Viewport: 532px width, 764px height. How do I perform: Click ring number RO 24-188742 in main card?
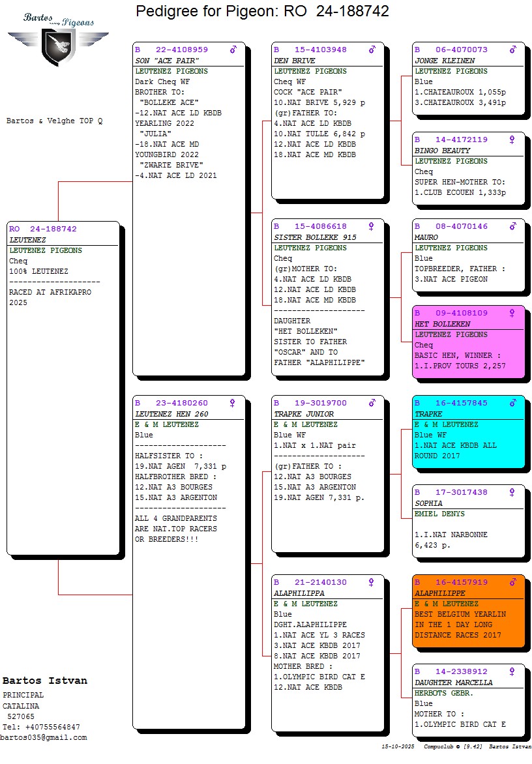pyautogui.click(x=43, y=229)
